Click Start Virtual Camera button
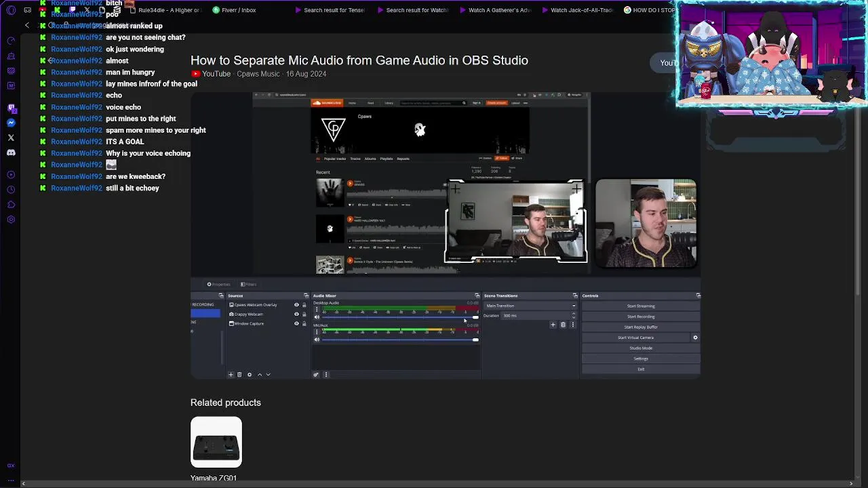868x488 pixels. 636,338
